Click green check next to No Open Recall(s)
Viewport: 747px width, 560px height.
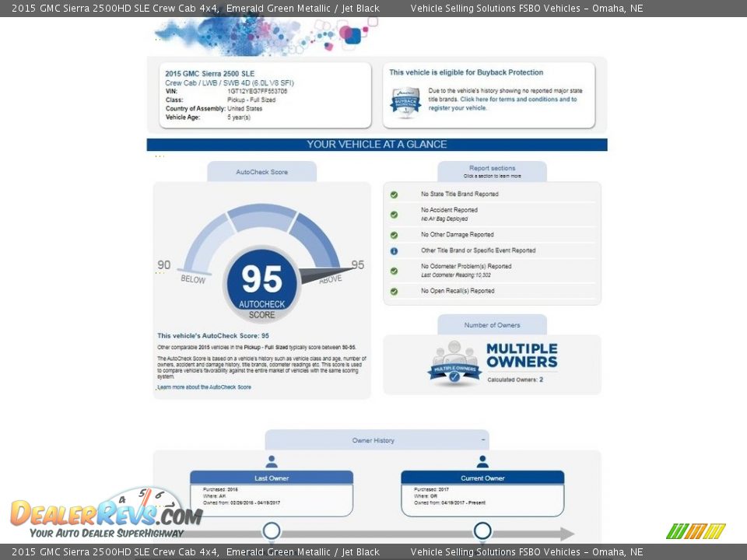tap(394, 292)
